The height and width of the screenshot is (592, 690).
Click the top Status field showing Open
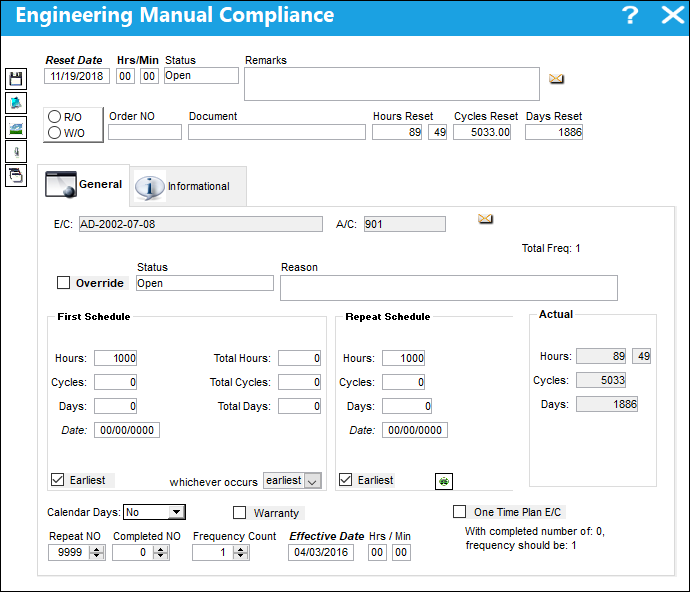201,75
